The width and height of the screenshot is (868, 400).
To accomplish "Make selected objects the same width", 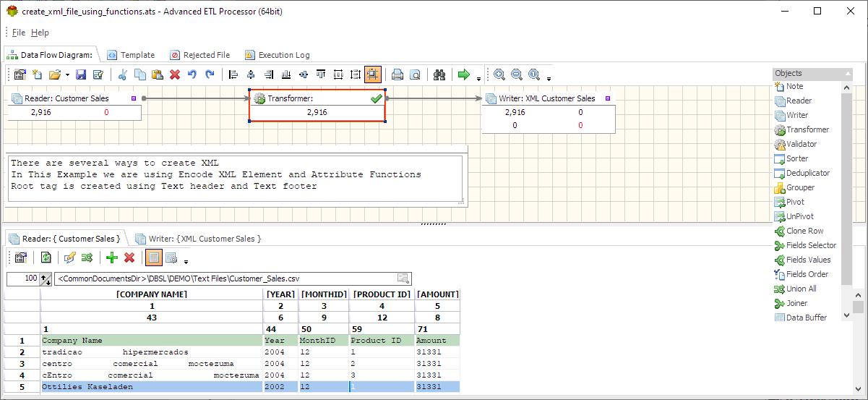I will coord(338,74).
